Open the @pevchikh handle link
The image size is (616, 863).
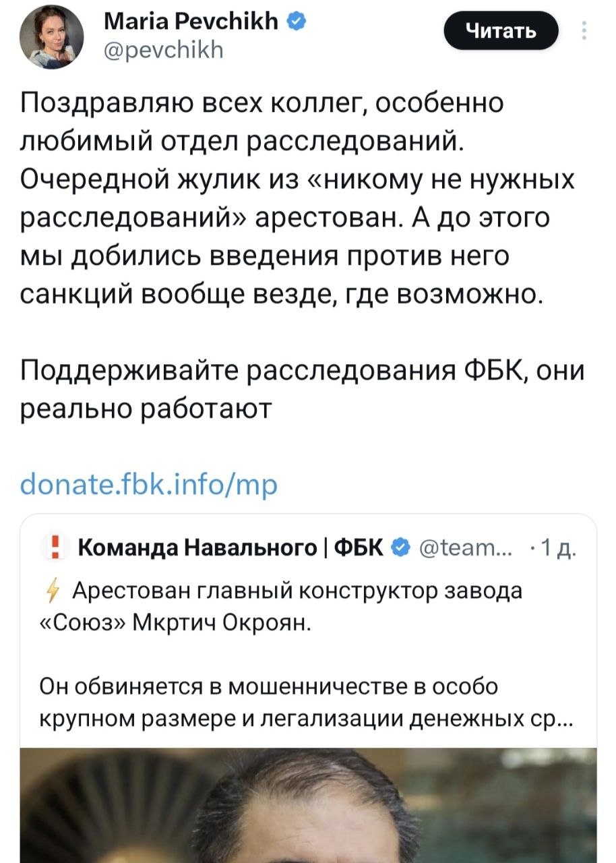click(x=164, y=50)
